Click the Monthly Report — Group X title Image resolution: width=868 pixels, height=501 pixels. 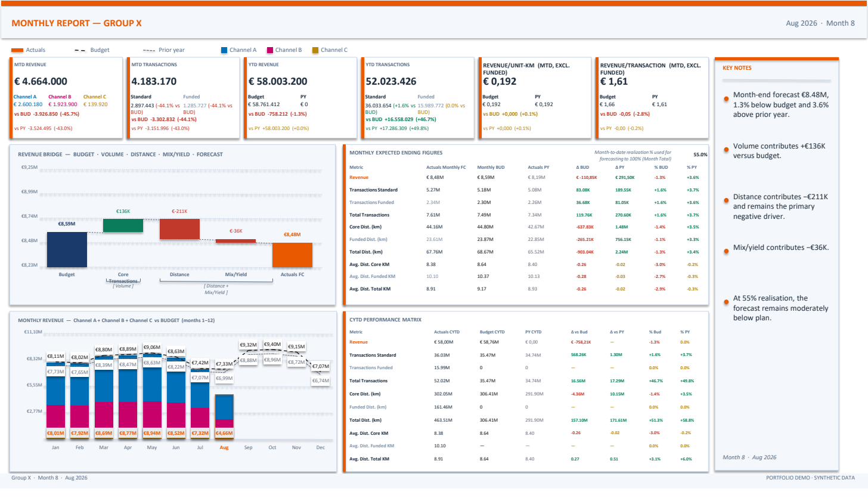pyautogui.click(x=77, y=23)
